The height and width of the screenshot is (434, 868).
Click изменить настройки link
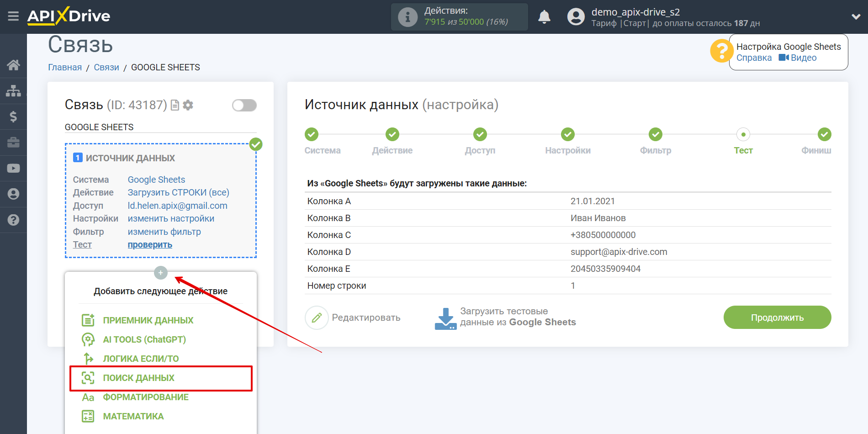tap(171, 218)
